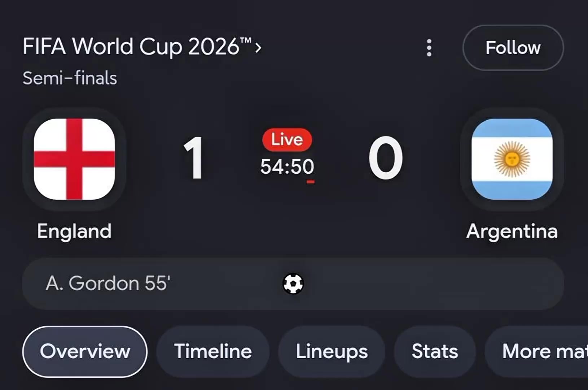Tap England's score of 1
The width and height of the screenshot is (588, 390).
pos(194,158)
